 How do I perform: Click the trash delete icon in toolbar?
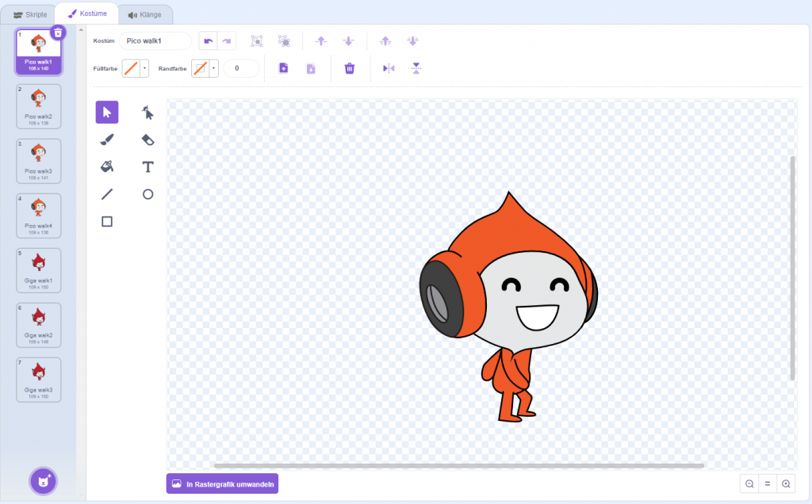coord(350,68)
